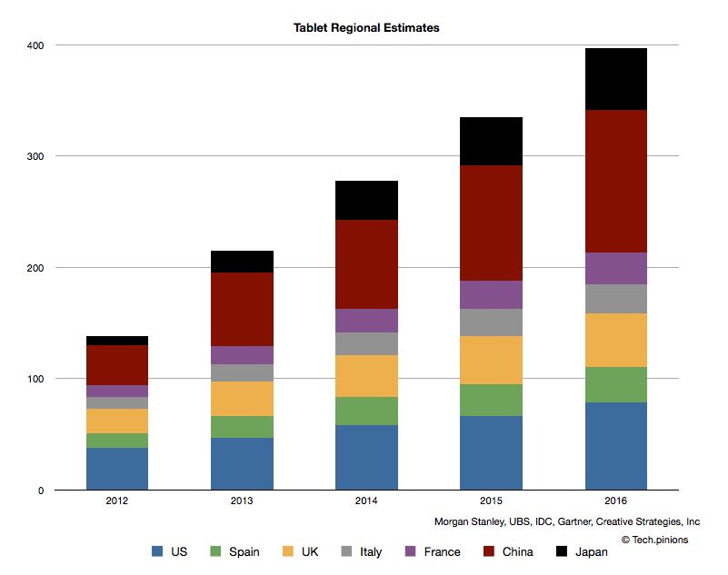728x575 pixels.
Task: Click the "400" y-axis label
Action: pyautogui.click(x=35, y=45)
